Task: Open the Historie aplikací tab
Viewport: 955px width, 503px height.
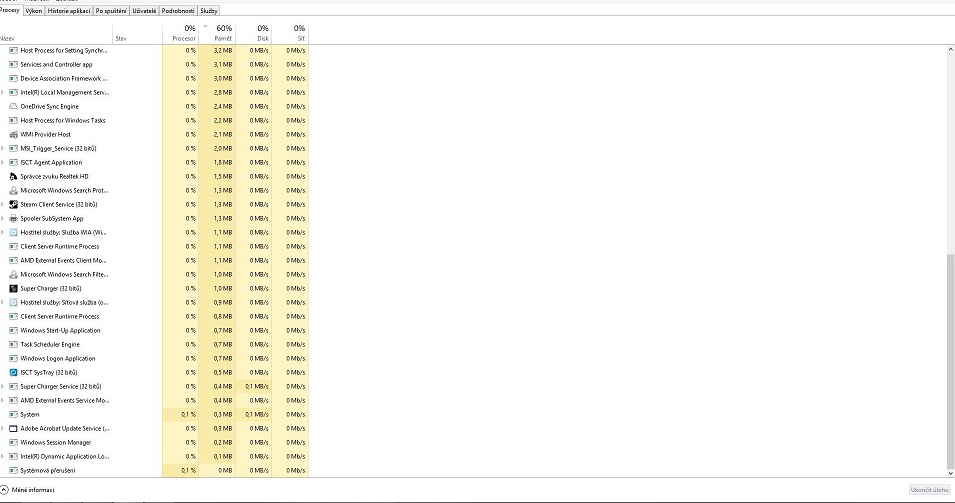Action: (69, 11)
